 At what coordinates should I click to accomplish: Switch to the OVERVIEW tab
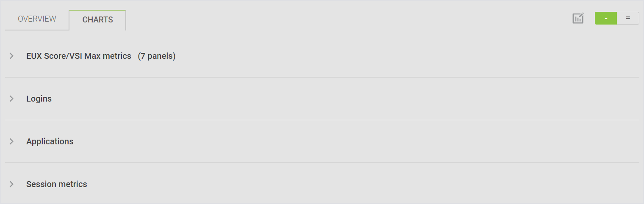click(37, 19)
